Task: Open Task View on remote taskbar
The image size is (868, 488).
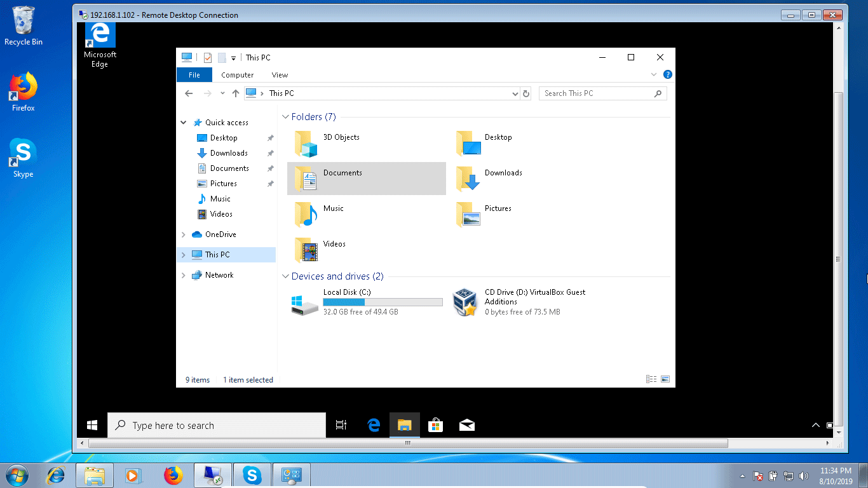Action: (x=341, y=425)
